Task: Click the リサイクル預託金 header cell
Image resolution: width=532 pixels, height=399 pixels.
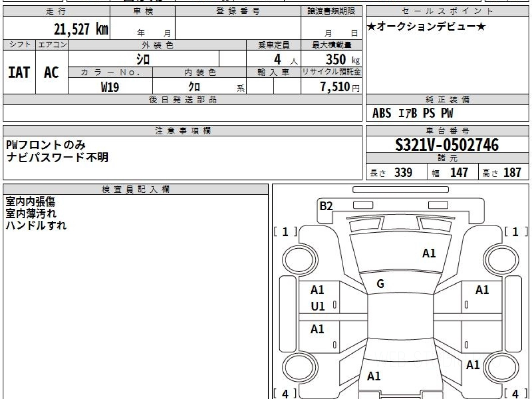Action: [332, 72]
